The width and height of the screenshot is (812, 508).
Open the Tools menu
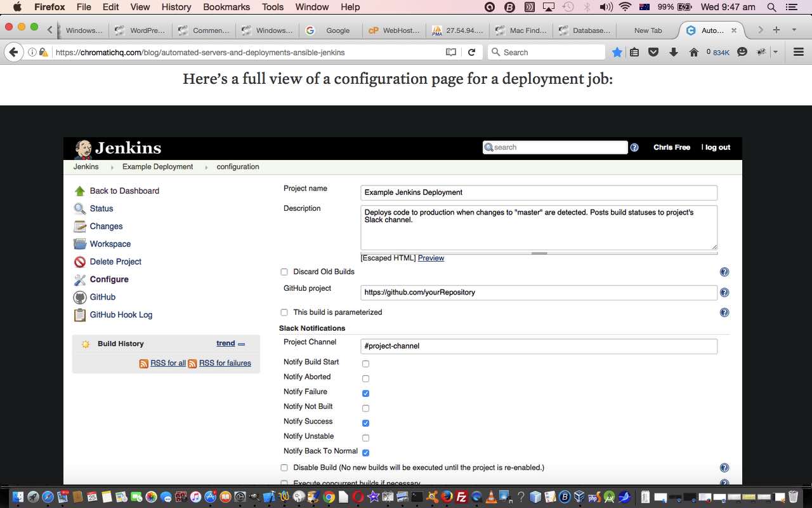[273, 7]
